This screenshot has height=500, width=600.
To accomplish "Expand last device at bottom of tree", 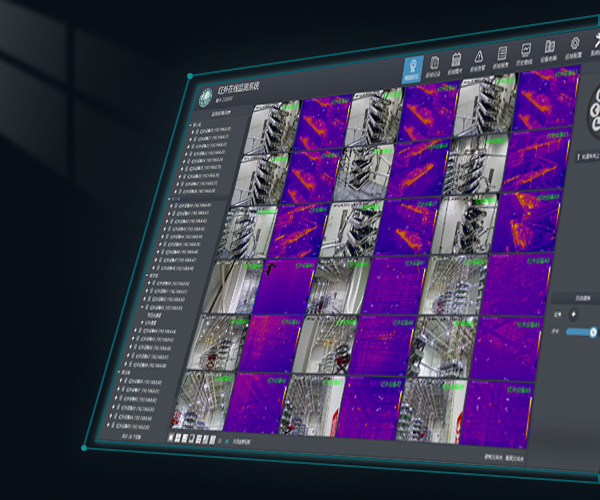I will point(109,425).
